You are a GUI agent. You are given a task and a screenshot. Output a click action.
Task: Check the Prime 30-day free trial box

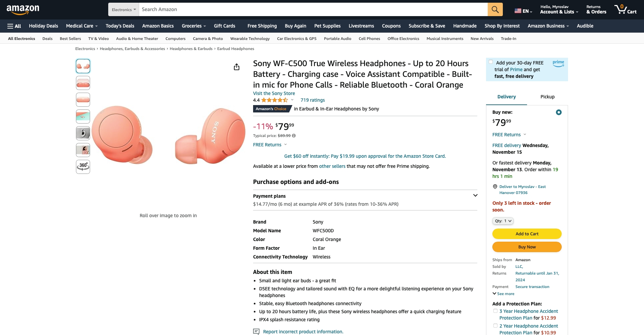pos(491,62)
